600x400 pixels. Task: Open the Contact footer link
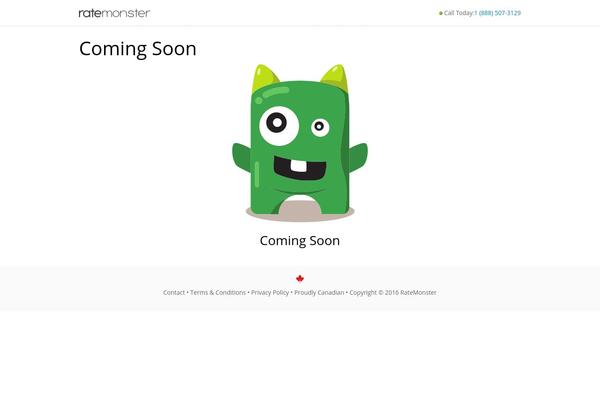pyautogui.click(x=174, y=292)
